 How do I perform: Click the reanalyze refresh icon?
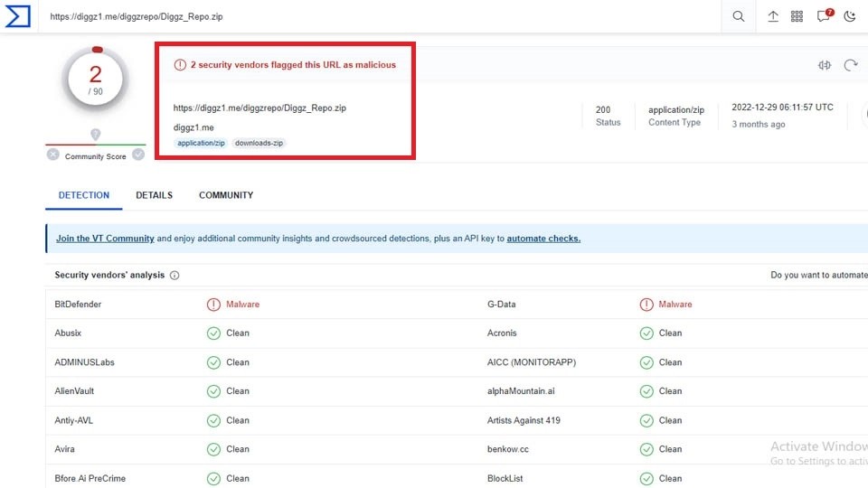[x=850, y=65]
